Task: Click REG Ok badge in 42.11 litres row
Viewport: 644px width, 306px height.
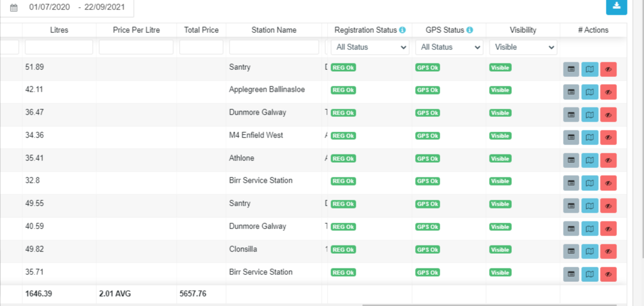Action: coord(343,90)
